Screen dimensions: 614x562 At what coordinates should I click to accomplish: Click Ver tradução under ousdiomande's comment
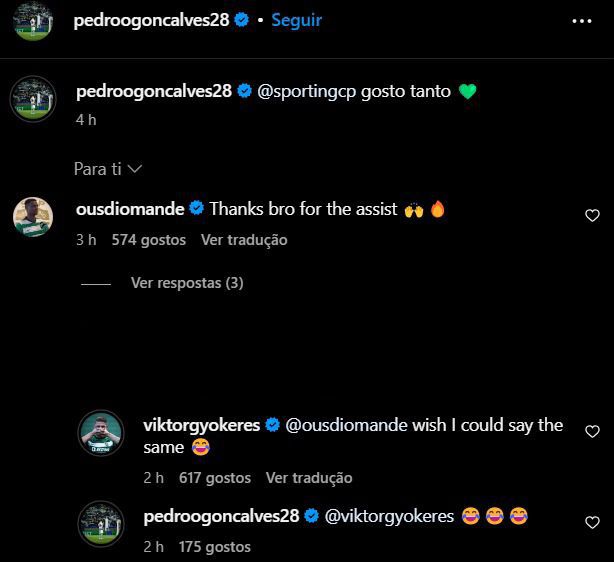244,240
